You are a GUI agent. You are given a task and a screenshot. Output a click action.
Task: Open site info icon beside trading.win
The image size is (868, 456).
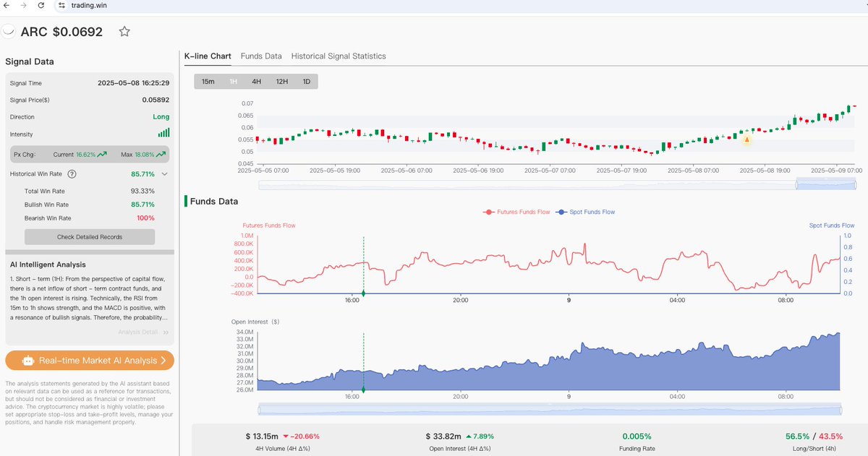(62, 6)
